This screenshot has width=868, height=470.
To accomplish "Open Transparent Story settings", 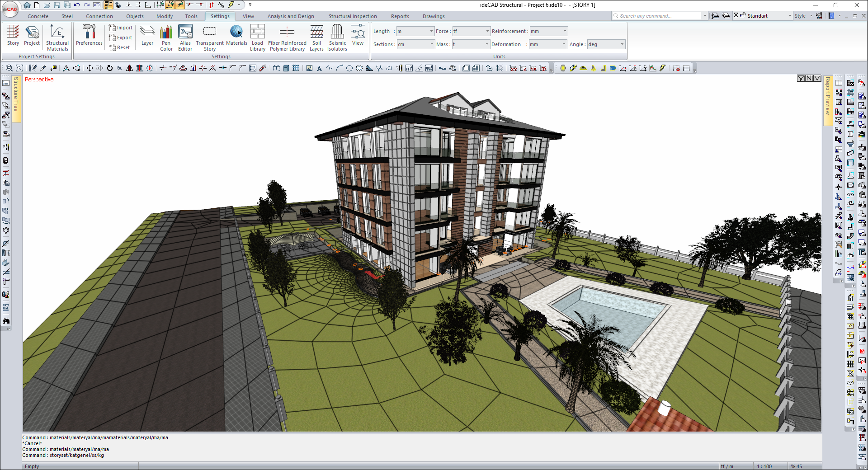I will point(210,38).
